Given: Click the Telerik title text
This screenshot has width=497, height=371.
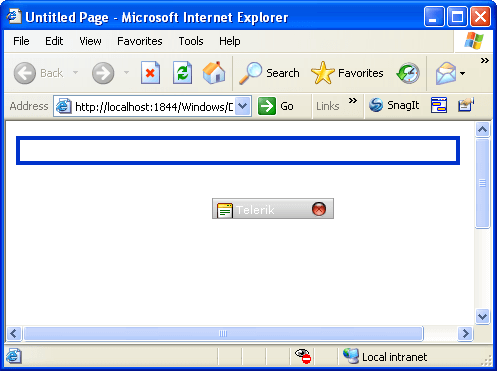Looking at the screenshot, I should 255,210.
